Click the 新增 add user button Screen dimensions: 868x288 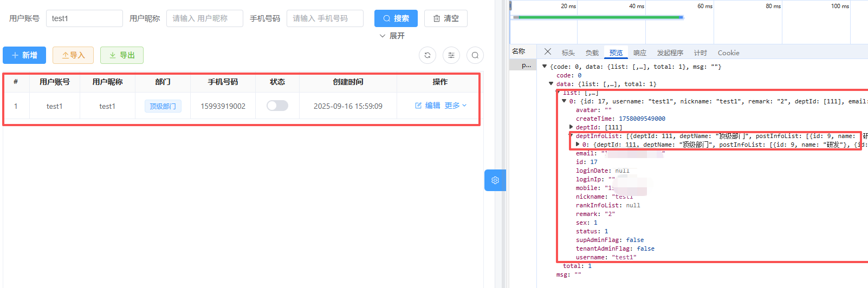click(x=24, y=55)
